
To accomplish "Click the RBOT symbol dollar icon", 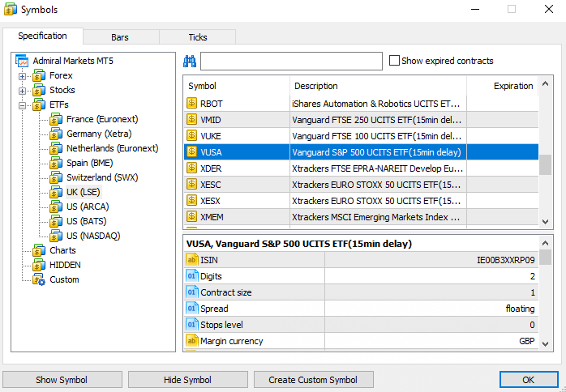I will (191, 104).
